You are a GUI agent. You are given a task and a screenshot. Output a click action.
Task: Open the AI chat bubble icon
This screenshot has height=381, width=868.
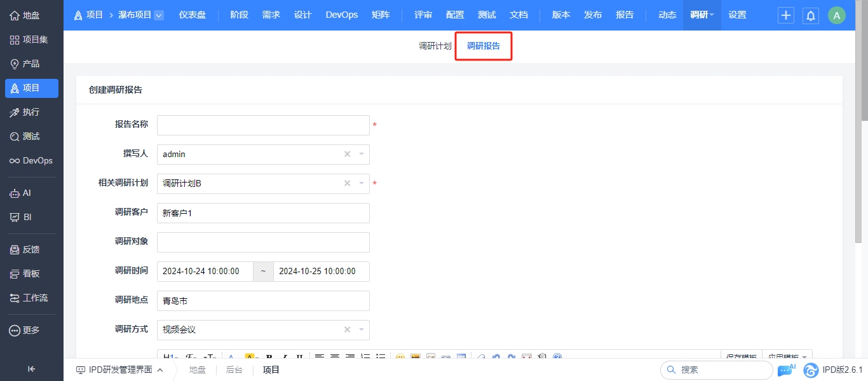[785, 370]
